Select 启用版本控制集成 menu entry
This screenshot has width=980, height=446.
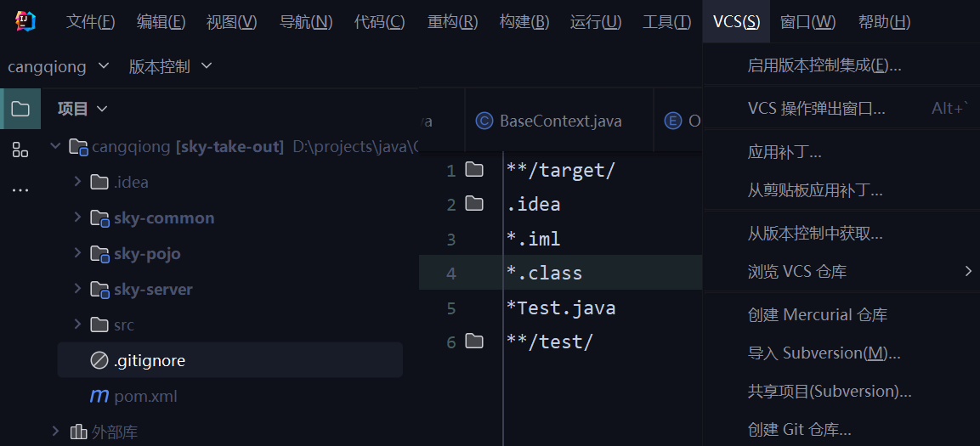824,65
